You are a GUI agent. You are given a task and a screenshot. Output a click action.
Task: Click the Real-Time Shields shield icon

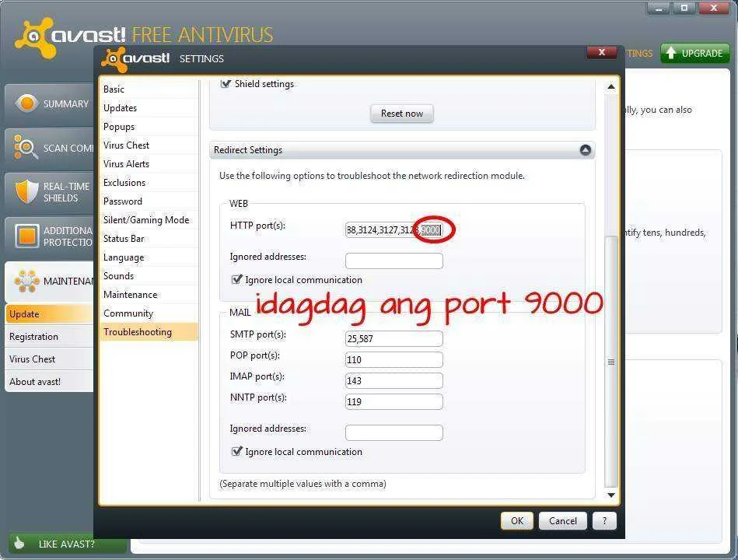(26, 191)
